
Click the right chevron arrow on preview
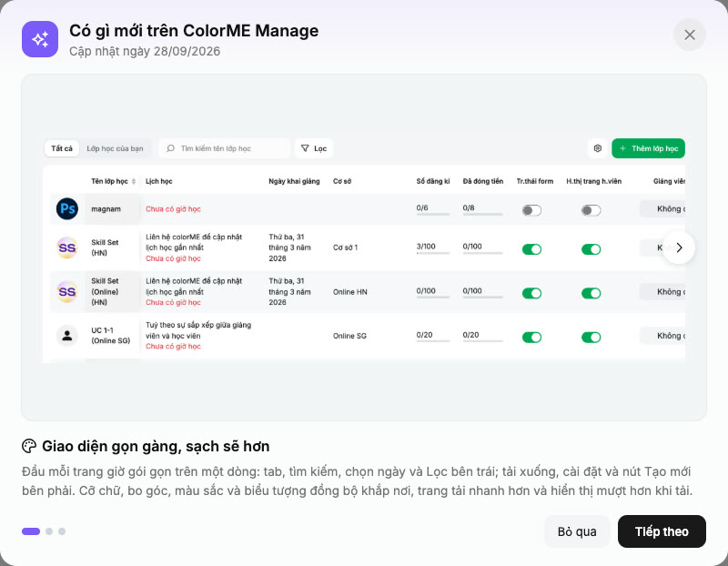tap(679, 248)
